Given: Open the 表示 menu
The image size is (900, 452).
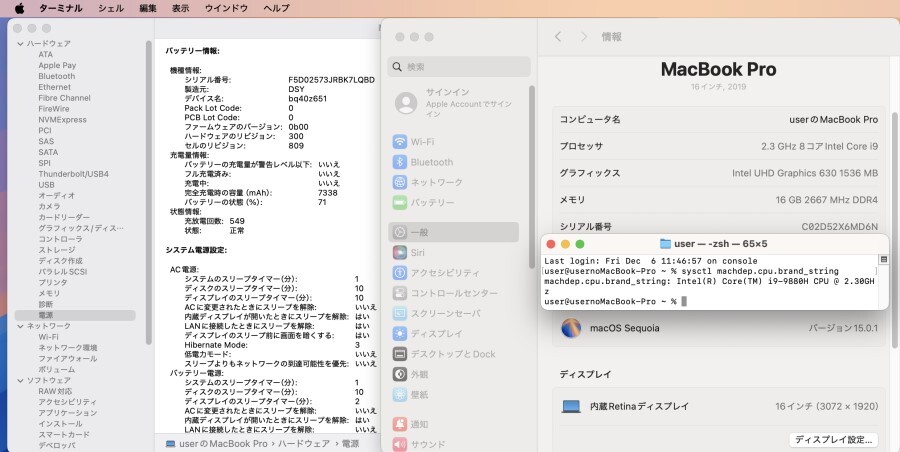Looking at the screenshot, I should tap(181, 8).
